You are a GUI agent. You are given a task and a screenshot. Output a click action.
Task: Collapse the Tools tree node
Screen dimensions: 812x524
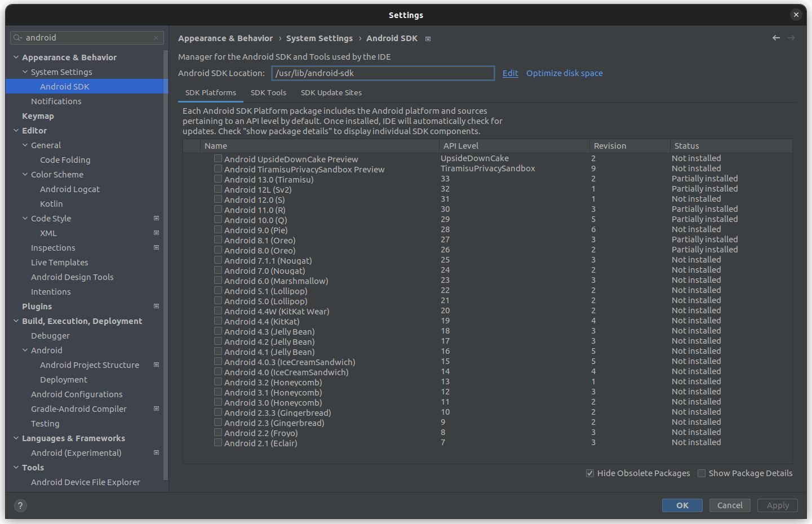pyautogui.click(x=16, y=468)
